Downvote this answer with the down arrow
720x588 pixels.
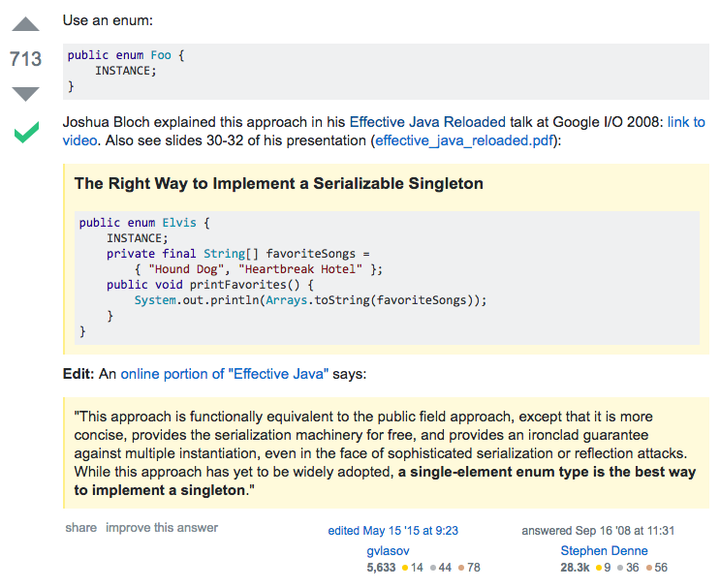pos(26,93)
